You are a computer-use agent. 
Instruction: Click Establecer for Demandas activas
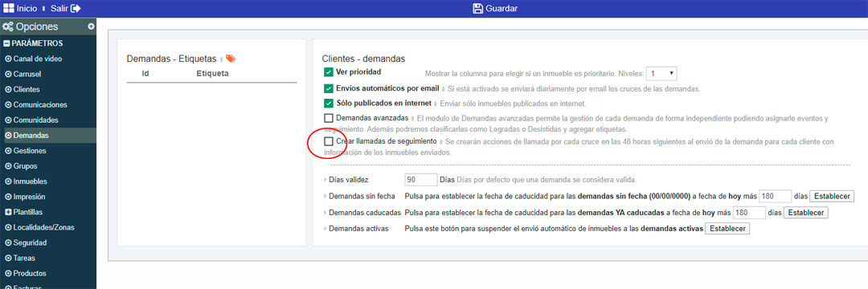[727, 228]
